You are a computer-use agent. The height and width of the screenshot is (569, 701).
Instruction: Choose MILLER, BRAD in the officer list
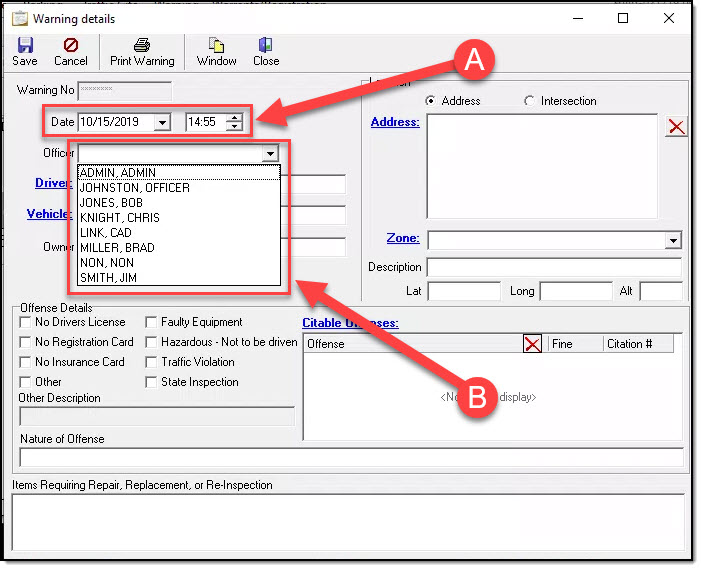point(117,248)
